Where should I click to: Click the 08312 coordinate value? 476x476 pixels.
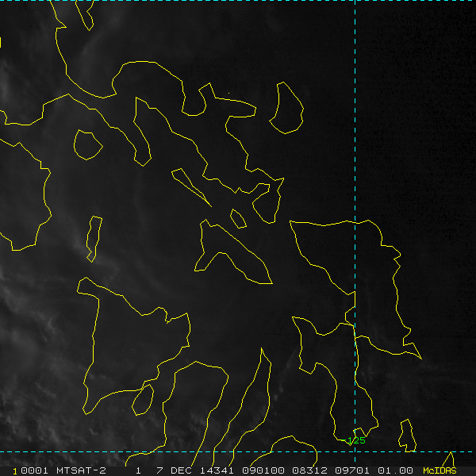pyautogui.click(x=309, y=470)
